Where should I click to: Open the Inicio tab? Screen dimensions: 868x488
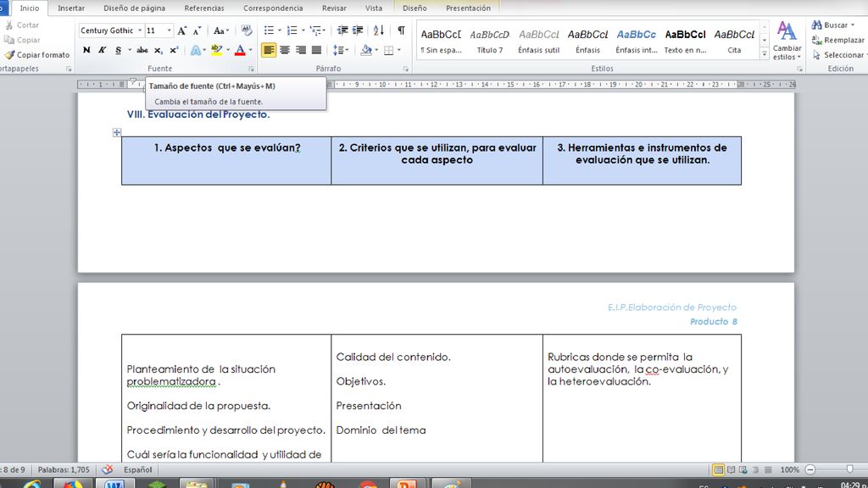point(30,8)
